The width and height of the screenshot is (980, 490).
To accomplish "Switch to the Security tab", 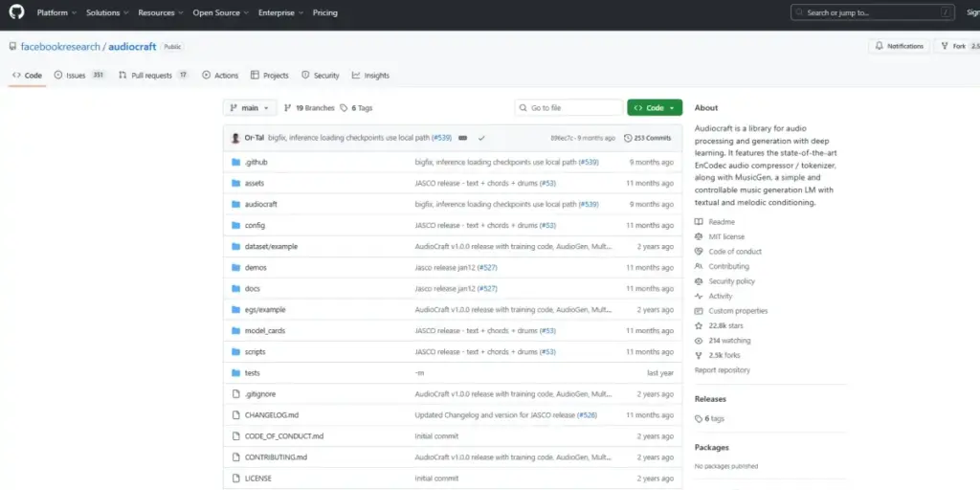I will click(x=320, y=75).
